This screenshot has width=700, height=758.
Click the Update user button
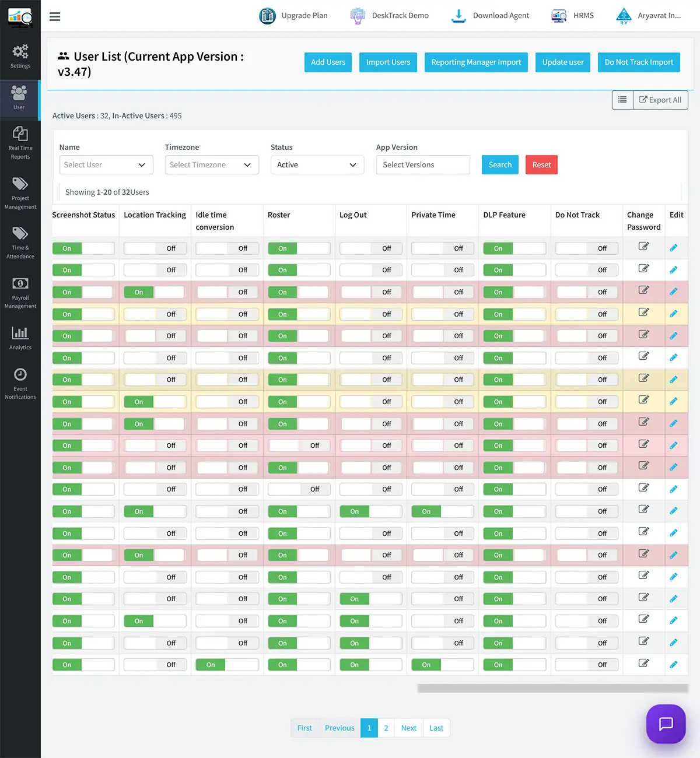click(563, 62)
